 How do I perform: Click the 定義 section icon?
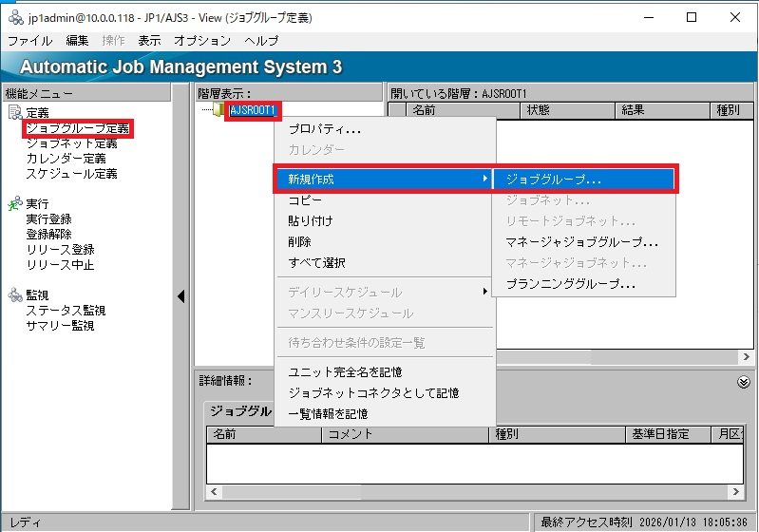[x=15, y=112]
